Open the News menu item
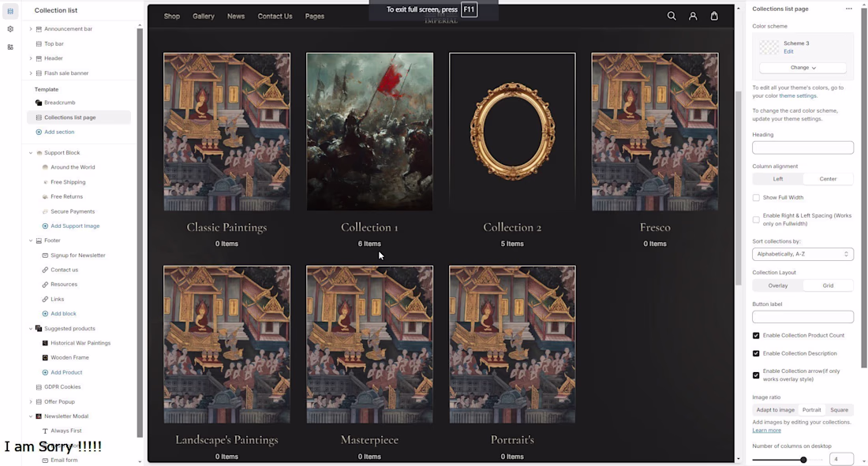 coord(236,16)
